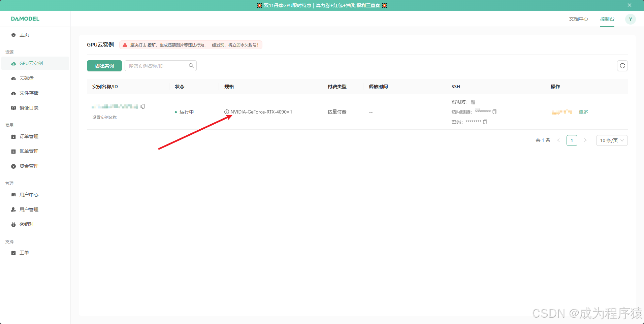
Task: Open the 文档中心 documentation link
Action: [x=578, y=19]
